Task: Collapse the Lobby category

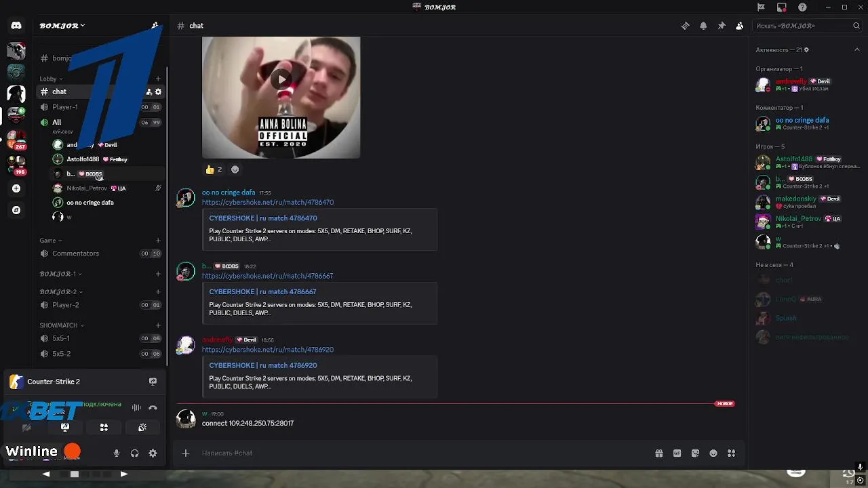Action: (51, 79)
